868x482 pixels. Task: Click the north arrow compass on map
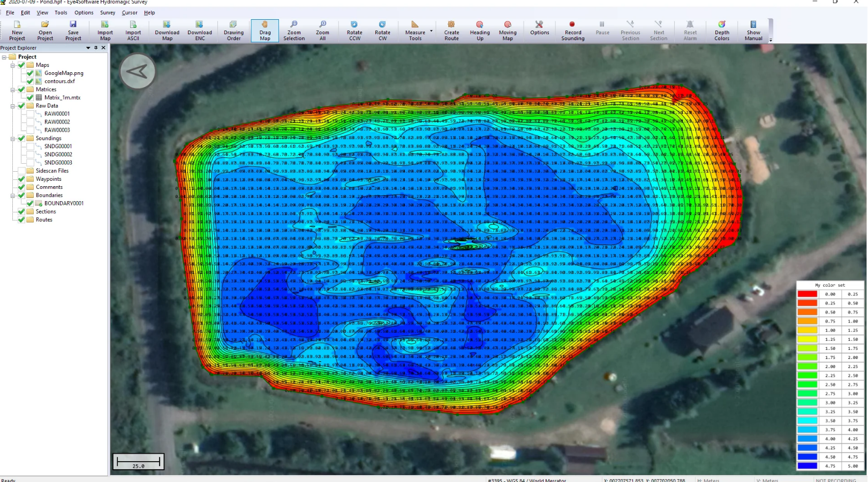(x=138, y=71)
